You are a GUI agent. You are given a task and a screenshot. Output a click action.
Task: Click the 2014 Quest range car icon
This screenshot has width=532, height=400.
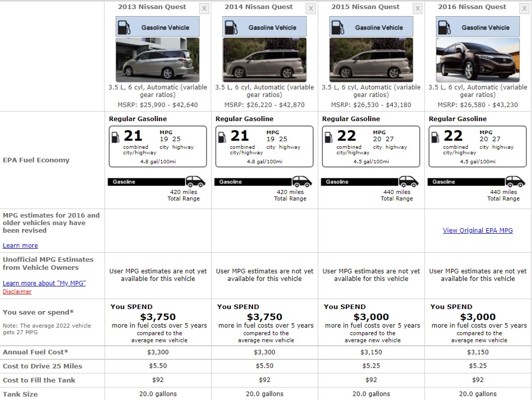pos(302,182)
